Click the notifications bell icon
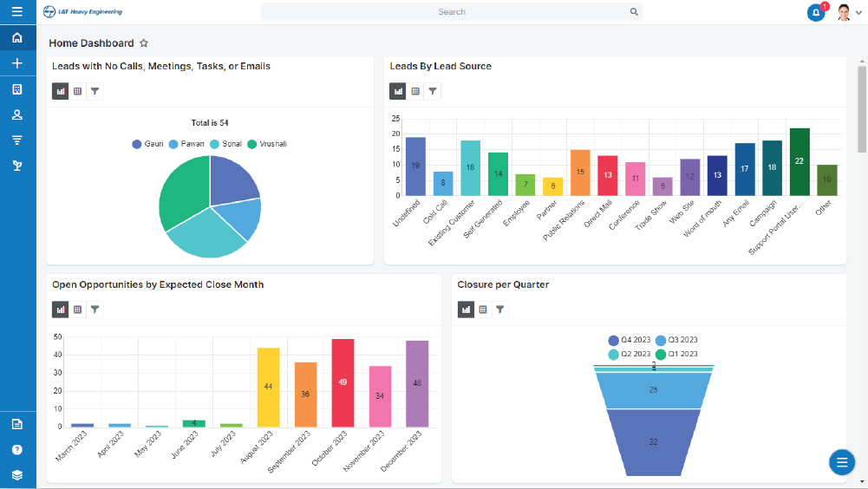This screenshot has width=868, height=489. (x=816, y=13)
